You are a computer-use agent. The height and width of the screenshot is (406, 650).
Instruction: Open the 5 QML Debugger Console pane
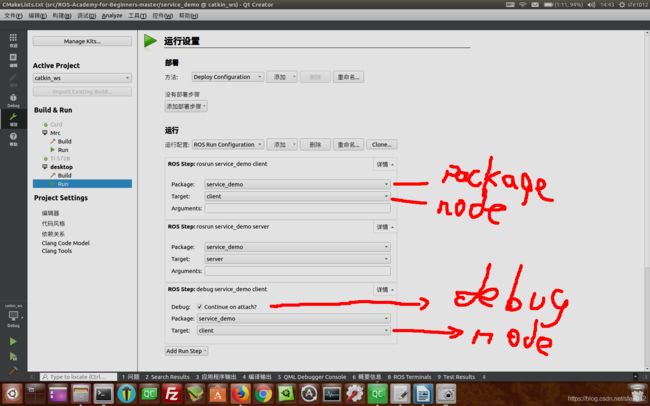pos(312,377)
